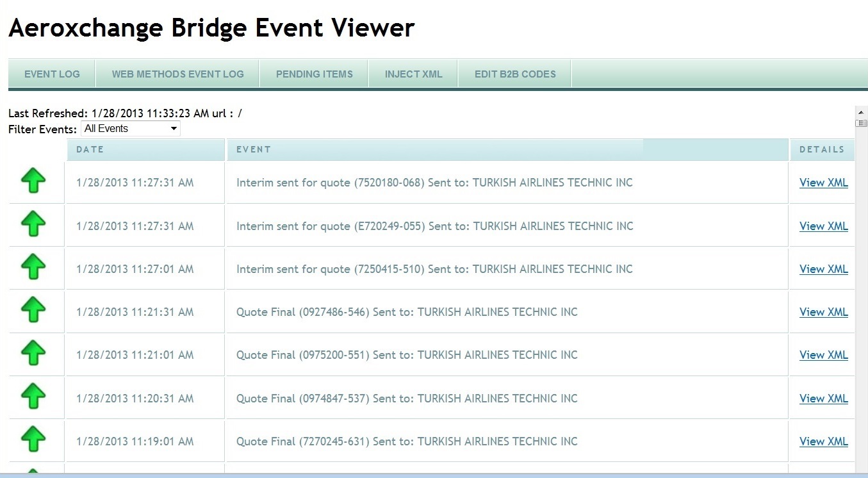The width and height of the screenshot is (868, 478).
Task: Click event text for interim quote 7520180-068
Action: 434,183
